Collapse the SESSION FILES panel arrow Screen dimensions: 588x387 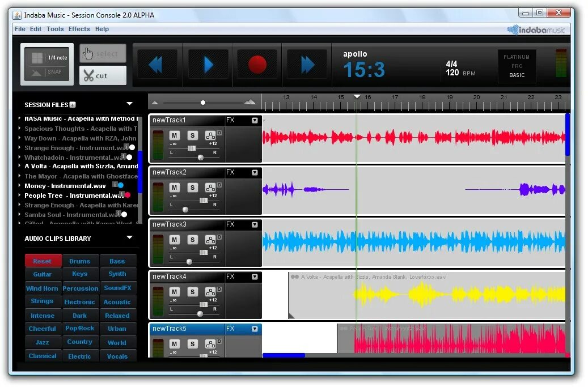130,104
